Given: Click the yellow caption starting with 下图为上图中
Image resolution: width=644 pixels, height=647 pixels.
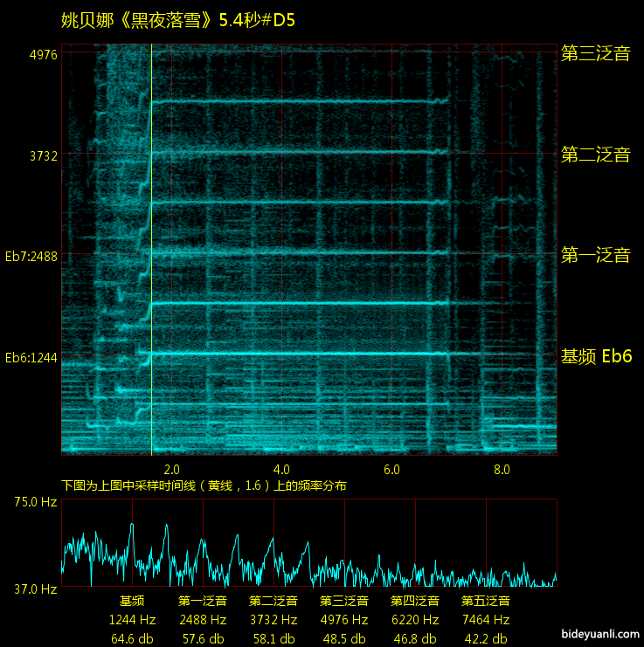Looking at the screenshot, I should 204,485.
